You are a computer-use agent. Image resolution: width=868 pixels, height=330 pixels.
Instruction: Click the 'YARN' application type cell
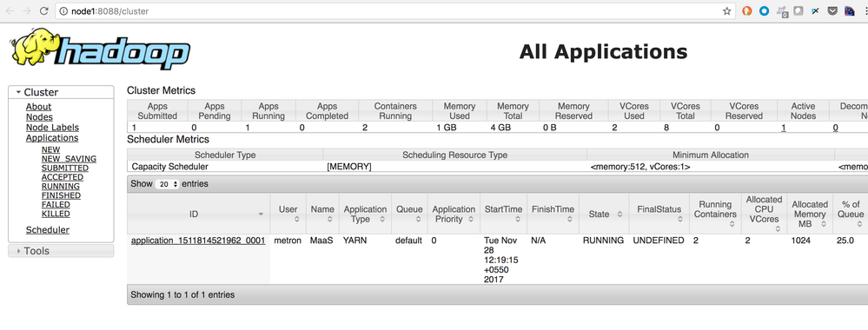pyautogui.click(x=354, y=241)
